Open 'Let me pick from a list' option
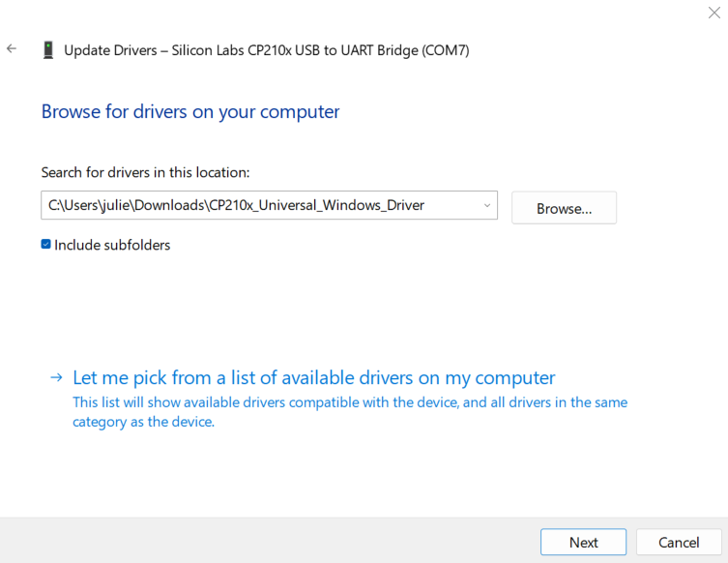Viewport: 728px width, 563px height. [x=314, y=377]
